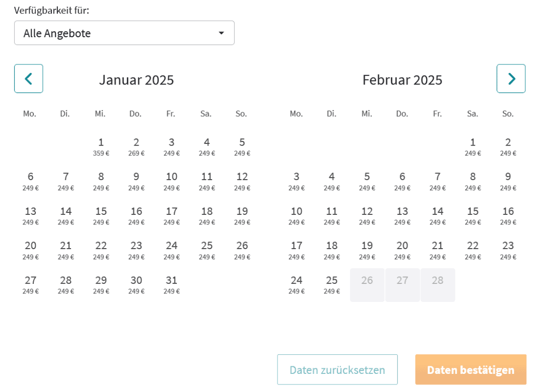
Task: Go to previous month with left arrow
Action: (x=29, y=79)
